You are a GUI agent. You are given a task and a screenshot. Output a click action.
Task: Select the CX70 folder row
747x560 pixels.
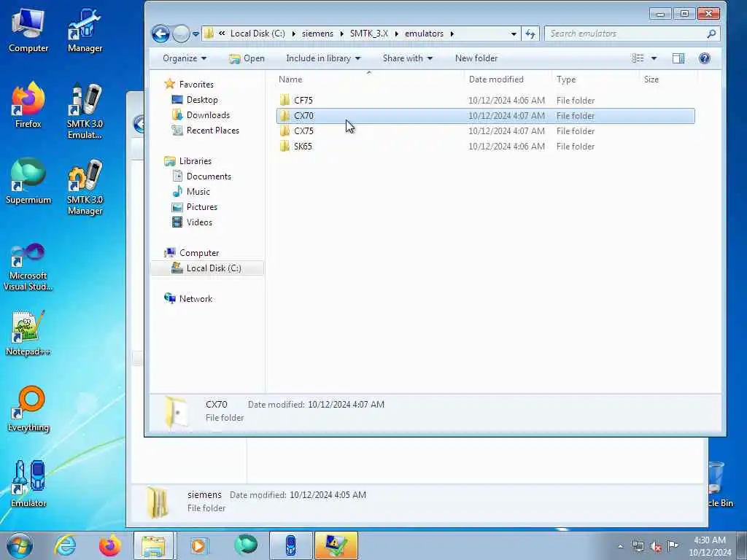[485, 116]
